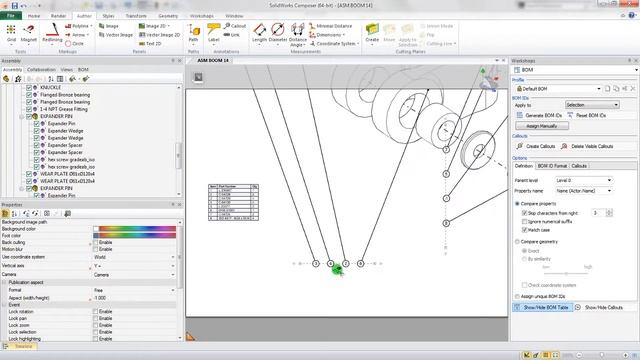Click Delete Visible Callouts
This screenshot has height=360, width=640.
(x=587, y=146)
